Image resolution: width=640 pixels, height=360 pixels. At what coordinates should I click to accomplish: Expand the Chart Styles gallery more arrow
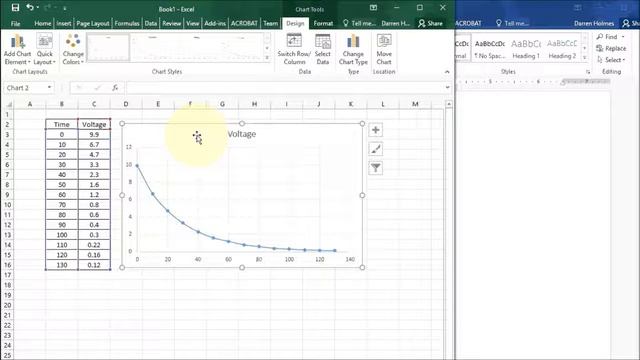click(267, 58)
